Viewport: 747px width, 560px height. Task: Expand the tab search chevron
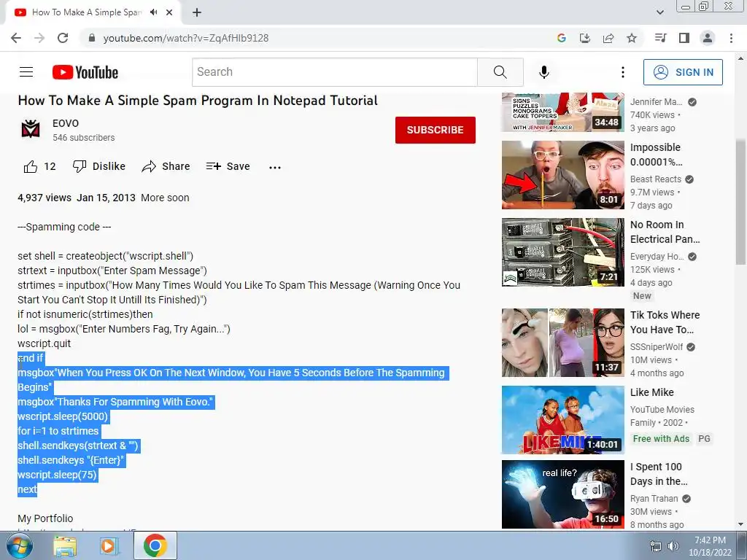coord(659,12)
